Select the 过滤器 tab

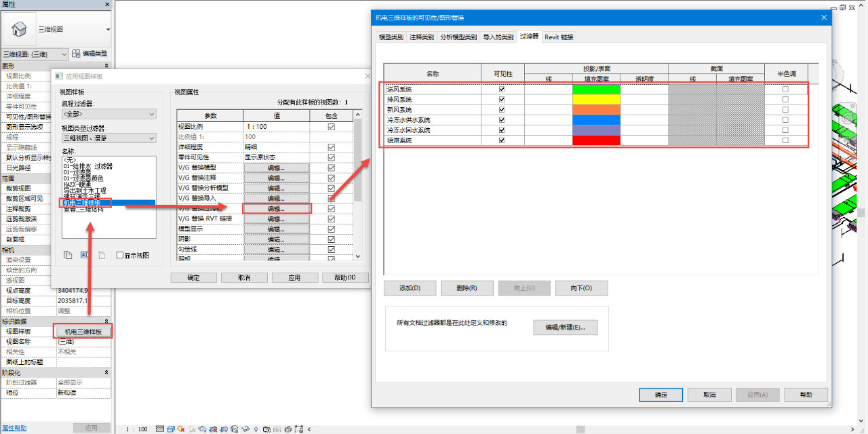[529, 36]
